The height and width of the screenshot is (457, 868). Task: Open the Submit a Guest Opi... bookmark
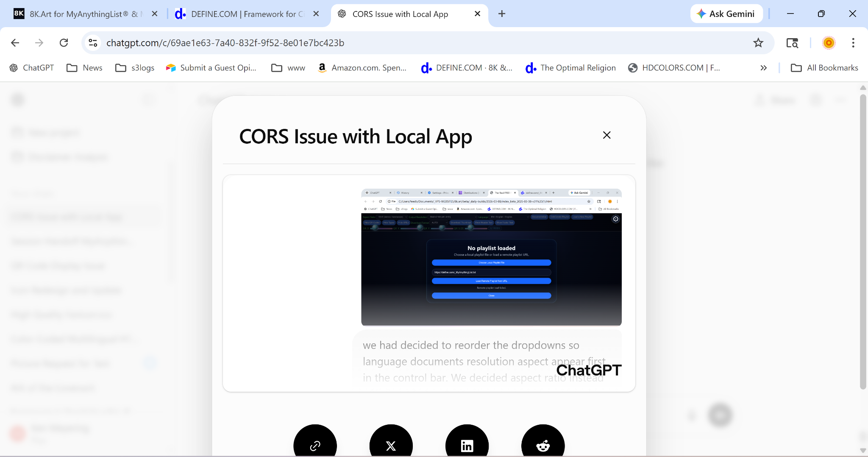(x=211, y=68)
